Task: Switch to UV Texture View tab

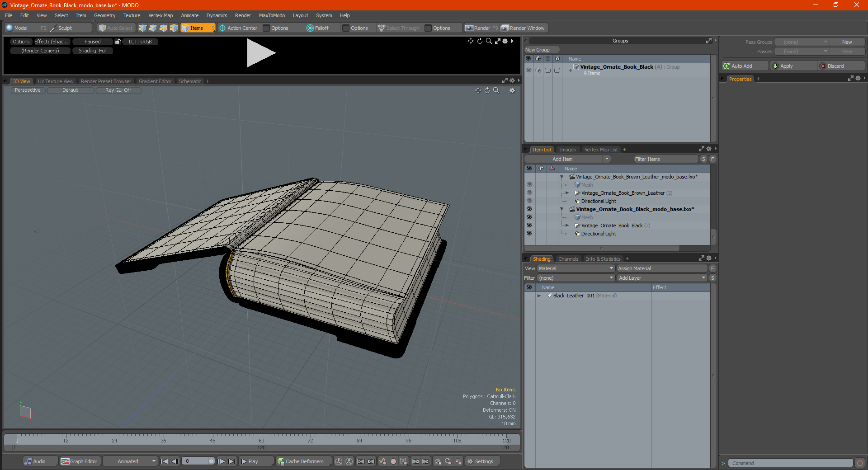Action: click(56, 81)
